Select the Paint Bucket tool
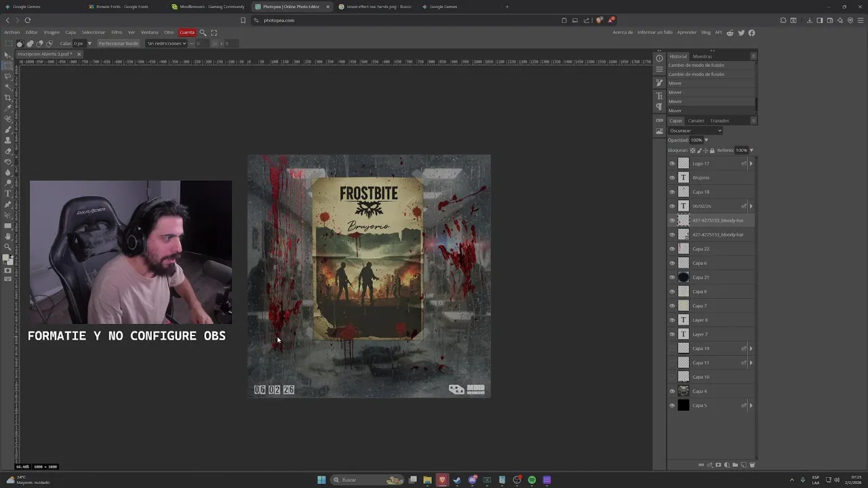 tap(8, 161)
